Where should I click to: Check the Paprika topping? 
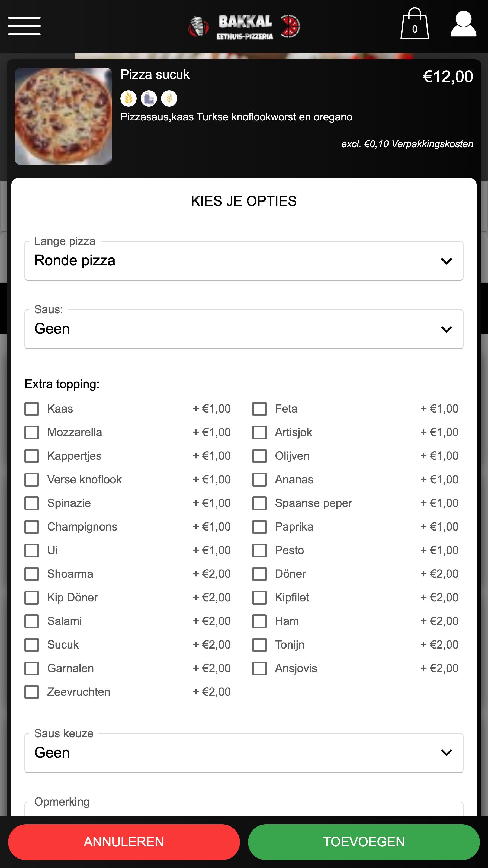point(259,527)
